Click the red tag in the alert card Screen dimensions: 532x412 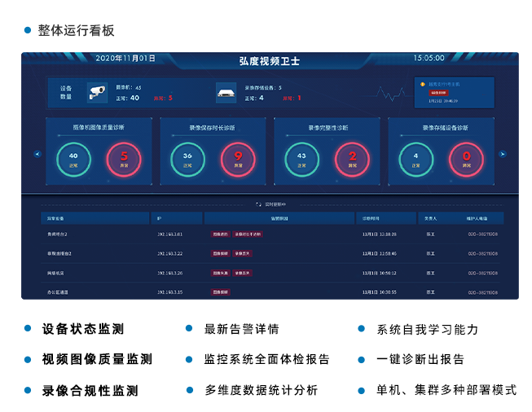(438, 93)
